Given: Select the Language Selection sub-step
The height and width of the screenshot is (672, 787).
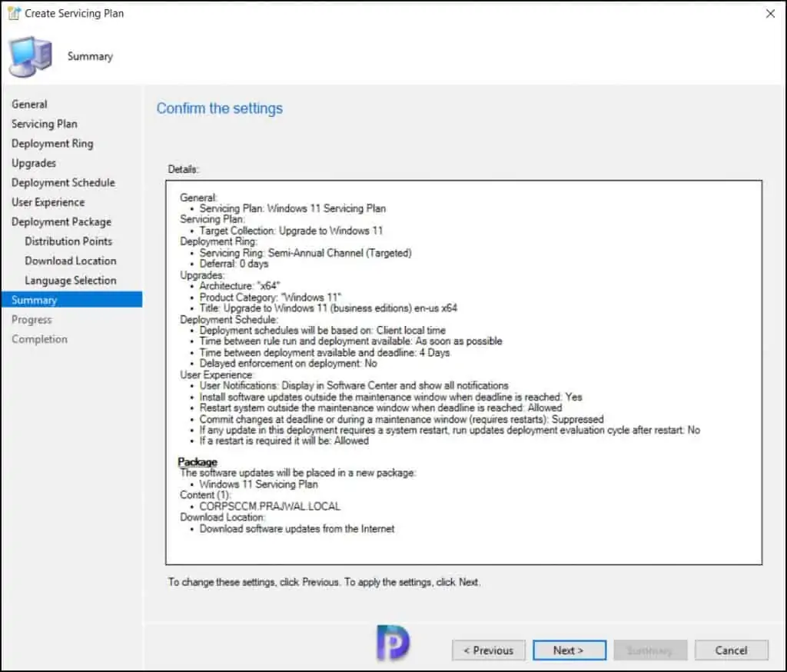Looking at the screenshot, I should pyautogui.click(x=70, y=280).
